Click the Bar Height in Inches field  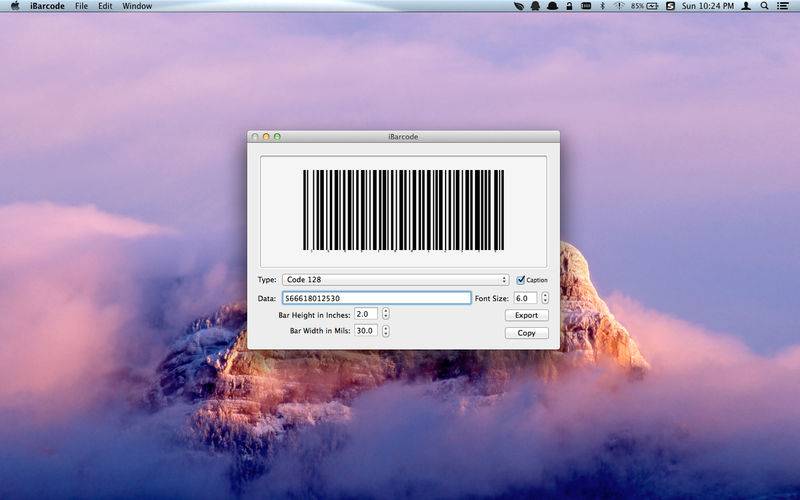(366, 314)
